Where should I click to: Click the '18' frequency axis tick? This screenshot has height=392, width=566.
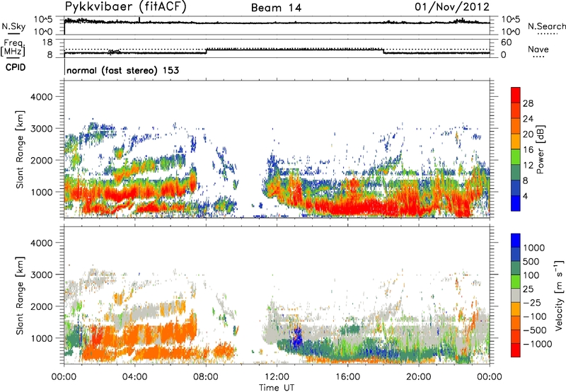click(x=47, y=42)
